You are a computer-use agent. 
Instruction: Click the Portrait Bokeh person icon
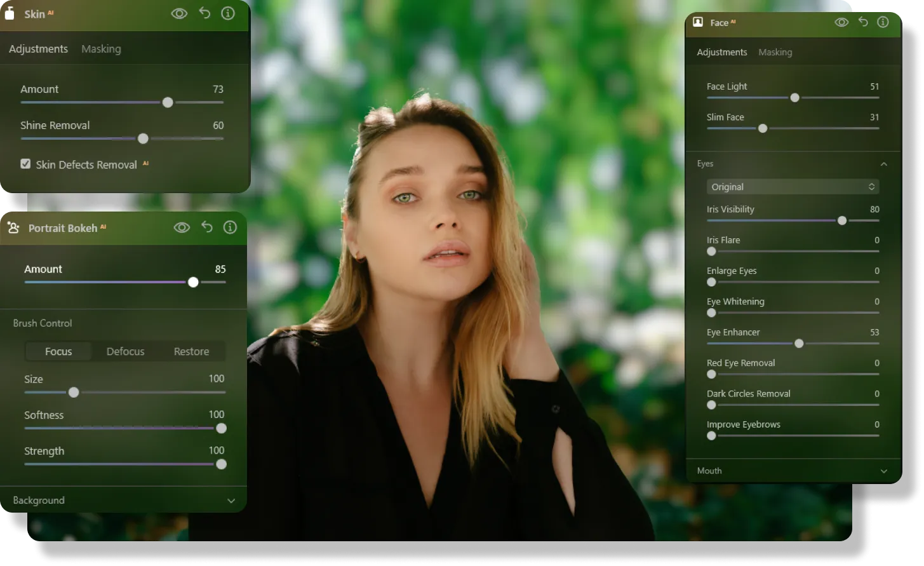click(x=13, y=228)
